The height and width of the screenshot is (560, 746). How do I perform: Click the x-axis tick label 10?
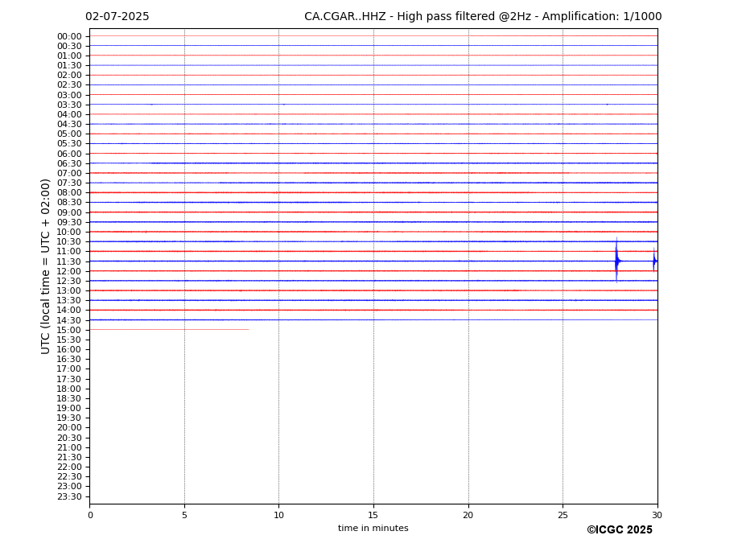pos(278,515)
